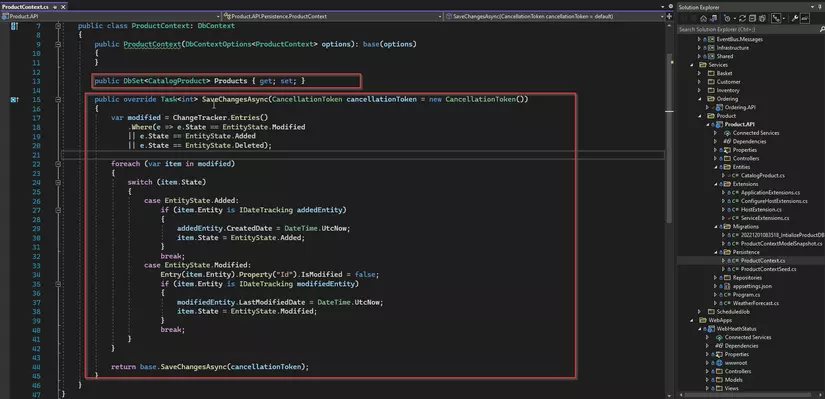The height and width of the screenshot is (399, 825).
Task: Click Sync with Active Document icon
Action: click(x=742, y=18)
